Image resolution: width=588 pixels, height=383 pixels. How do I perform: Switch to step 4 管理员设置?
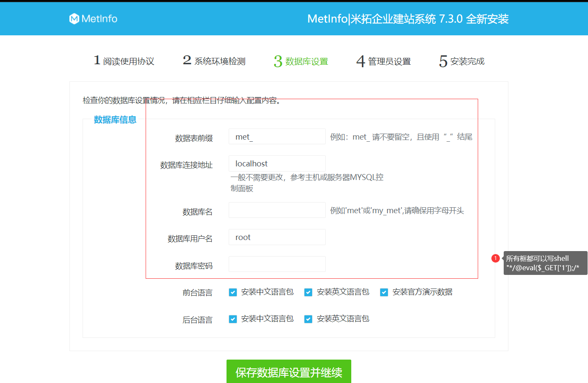pos(383,61)
